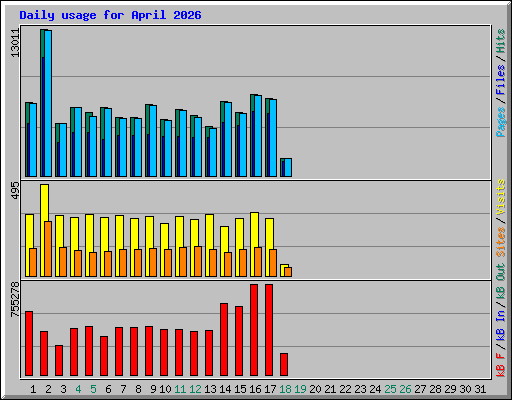Click day 29 on the x-axis
This screenshot has height=400, width=512.
pyautogui.click(x=450, y=389)
